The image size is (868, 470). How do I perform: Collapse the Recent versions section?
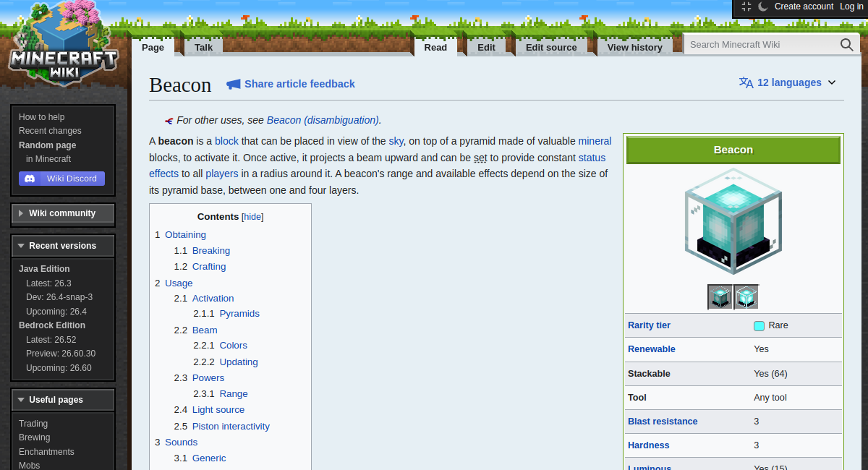(x=63, y=246)
